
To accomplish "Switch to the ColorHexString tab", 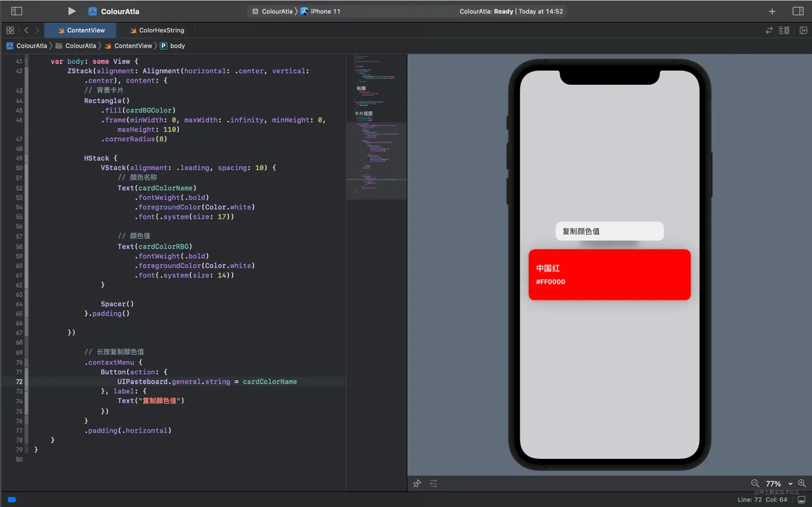I will [157, 30].
